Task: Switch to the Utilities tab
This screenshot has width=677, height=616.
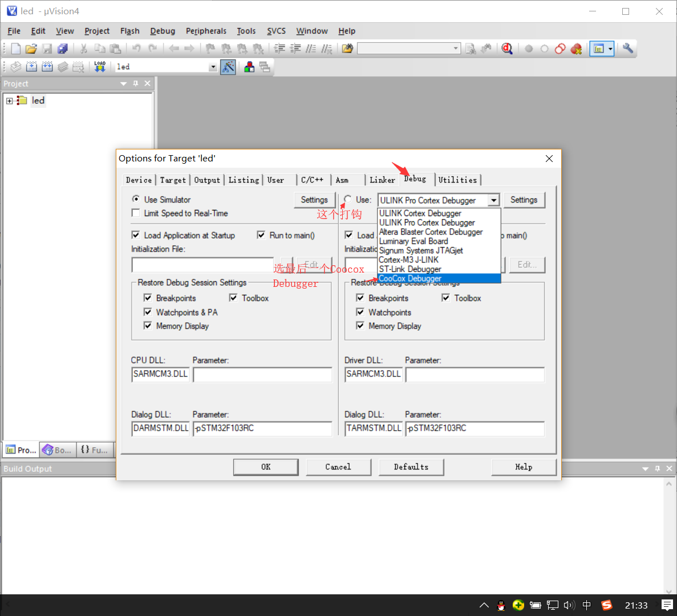Action: point(457,180)
